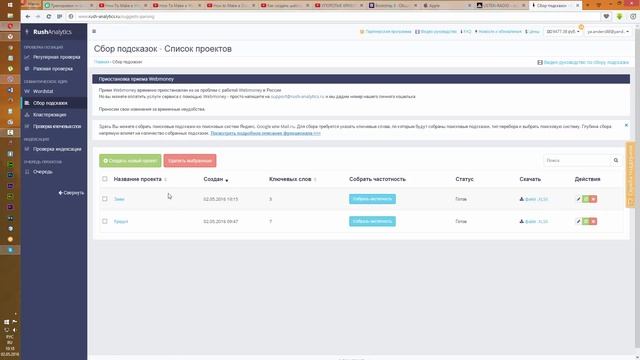
Task: Open Новости и обновления link
Action: pyautogui.click(x=498, y=31)
